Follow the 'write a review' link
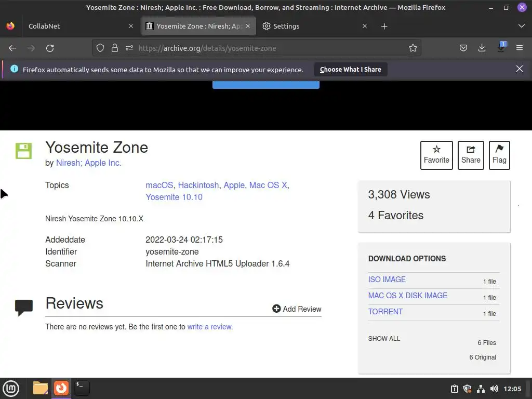Screen dimensions: 532x399 tap(210, 327)
